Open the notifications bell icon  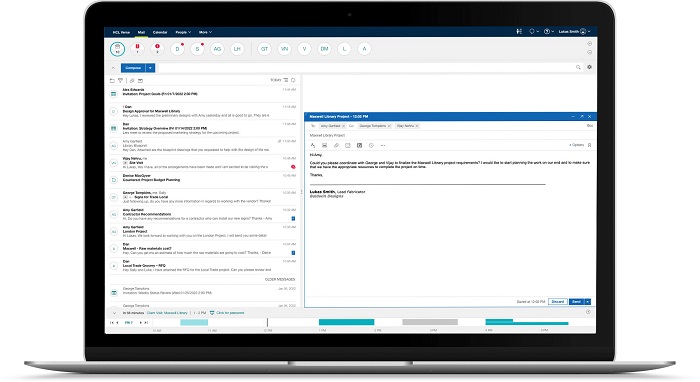(x=533, y=32)
